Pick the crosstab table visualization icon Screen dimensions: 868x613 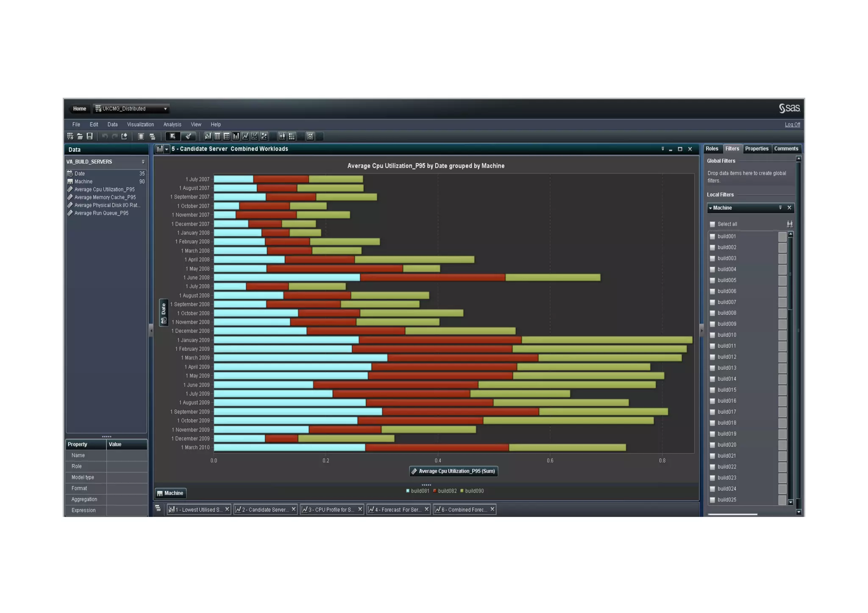point(226,136)
